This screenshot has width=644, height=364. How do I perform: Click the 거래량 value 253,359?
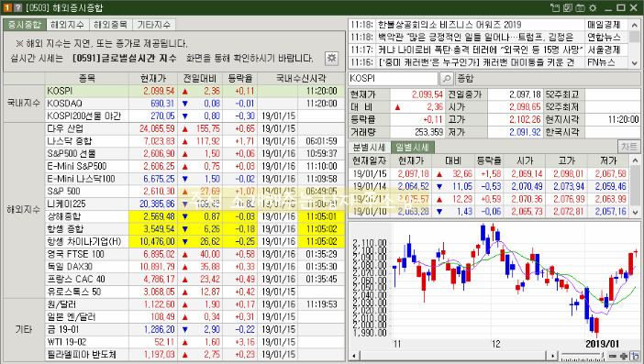coord(428,132)
